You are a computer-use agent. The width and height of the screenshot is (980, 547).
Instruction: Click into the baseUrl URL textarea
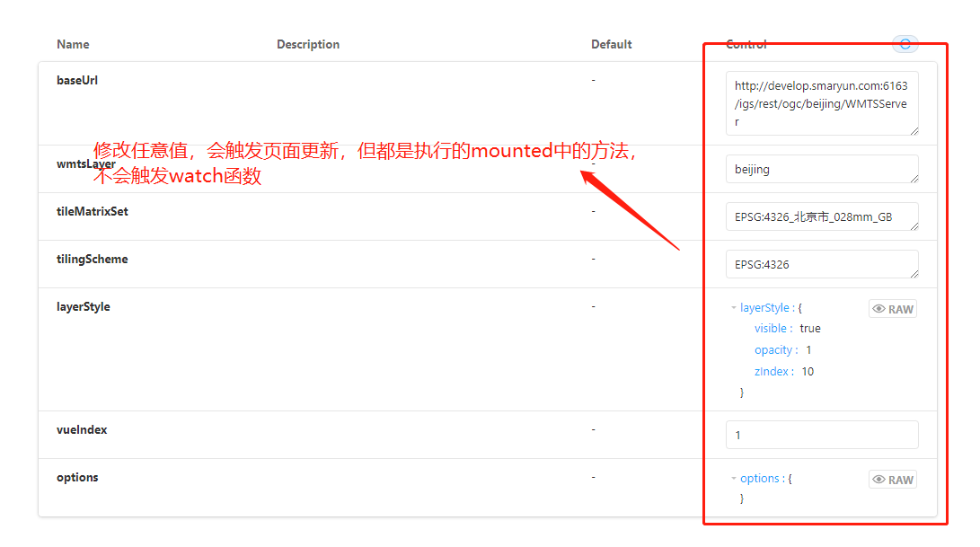tap(822, 103)
